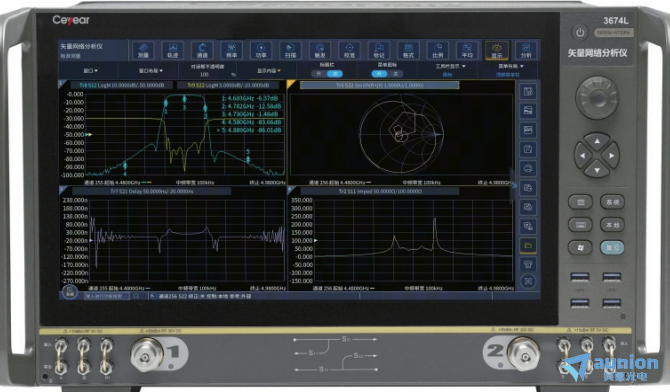Expand the 工具栏显示 (Toolbar display) dropdown

click(450, 66)
